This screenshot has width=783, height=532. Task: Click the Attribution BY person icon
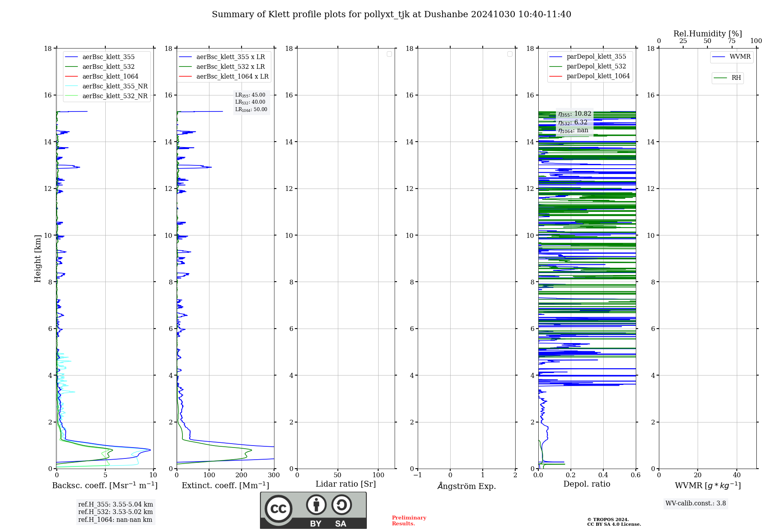point(316,505)
